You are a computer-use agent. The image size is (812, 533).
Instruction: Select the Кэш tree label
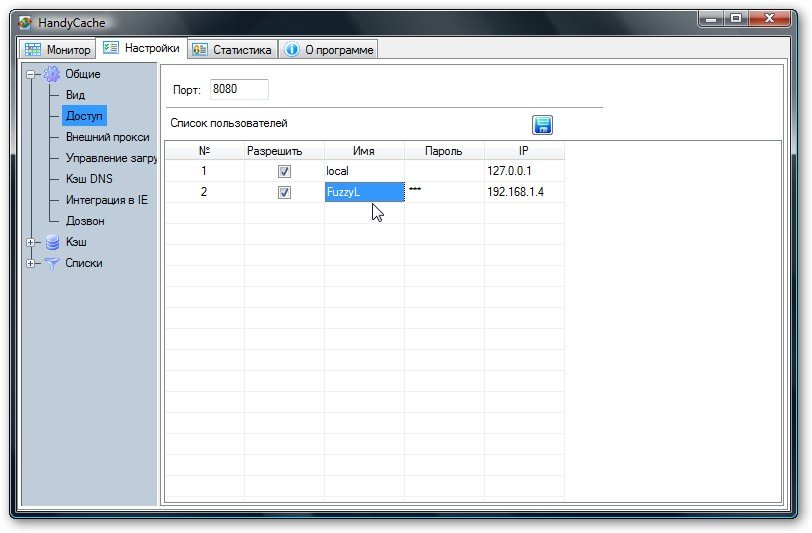[x=76, y=242]
